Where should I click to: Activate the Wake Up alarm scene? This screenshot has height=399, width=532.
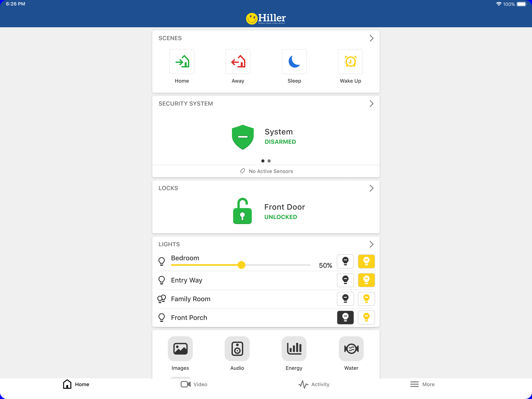tap(351, 62)
